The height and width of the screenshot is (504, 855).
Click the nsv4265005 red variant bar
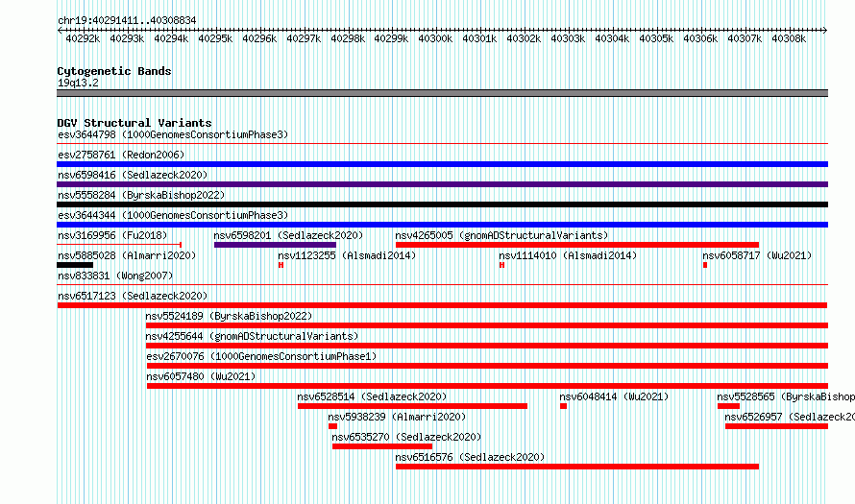[577, 245]
